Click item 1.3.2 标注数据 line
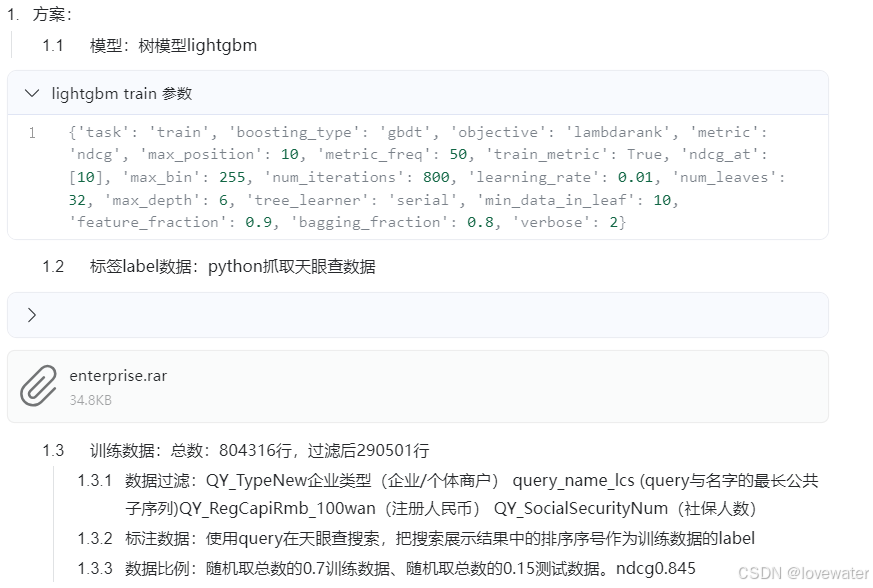Screen dimensions: 873x588 416,538
